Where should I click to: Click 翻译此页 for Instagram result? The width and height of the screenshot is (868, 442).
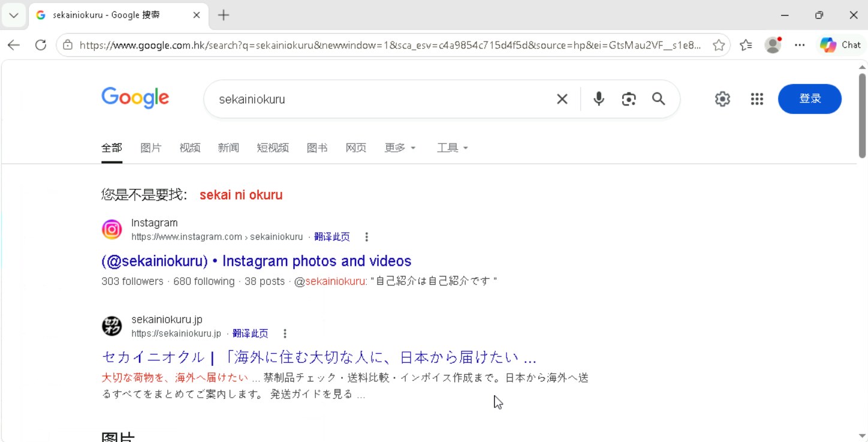click(331, 237)
